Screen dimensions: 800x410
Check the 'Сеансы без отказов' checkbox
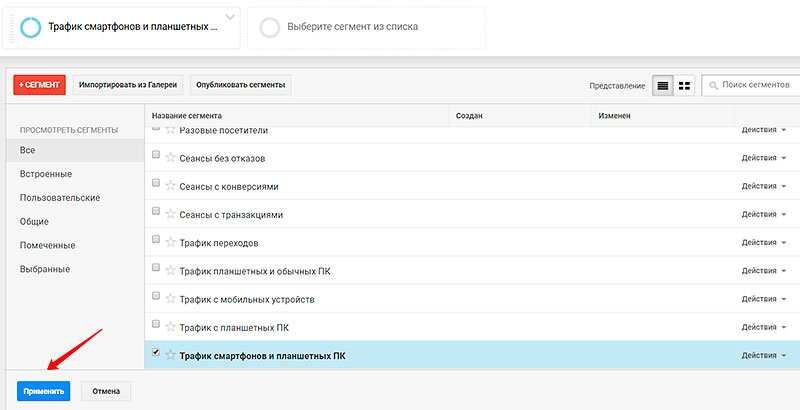[x=155, y=156]
